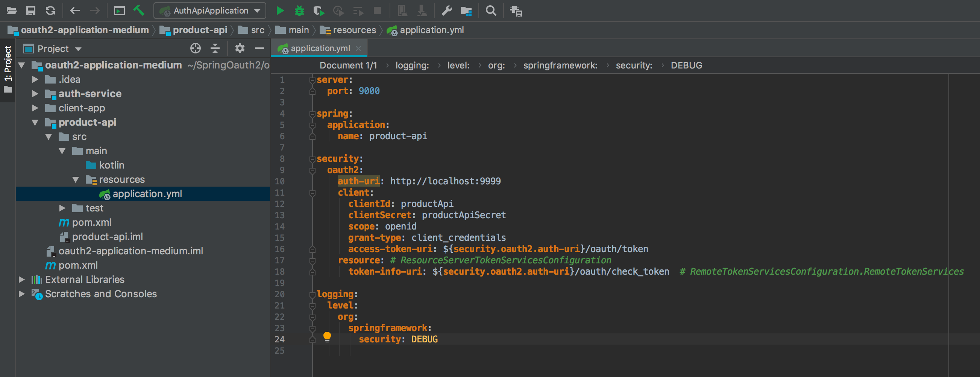
Task: Open Project panel settings gear
Action: click(239, 49)
